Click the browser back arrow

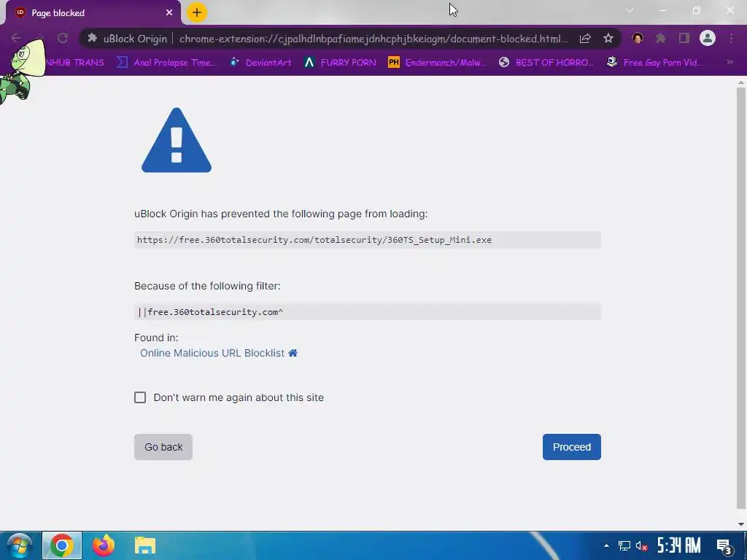pos(16,38)
